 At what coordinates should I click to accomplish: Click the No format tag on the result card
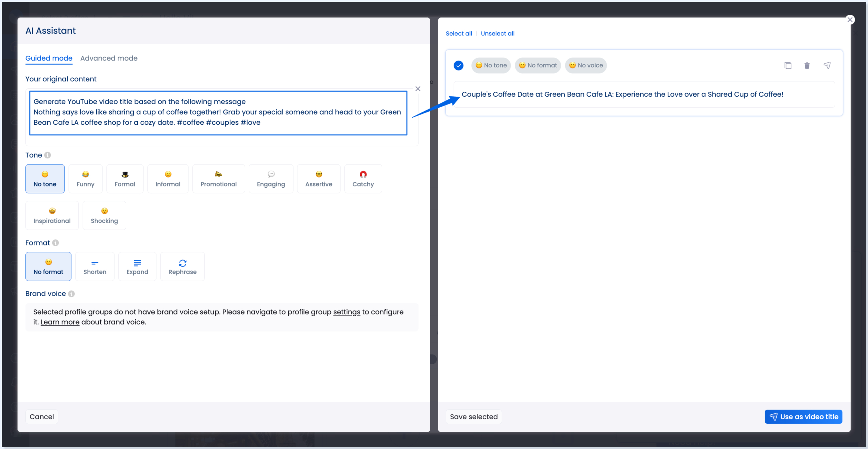pyautogui.click(x=537, y=65)
